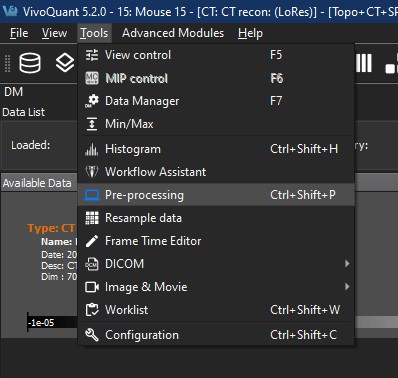The width and height of the screenshot is (398, 378).
Task: Select Pre-processing menu entry
Action: coord(216,195)
